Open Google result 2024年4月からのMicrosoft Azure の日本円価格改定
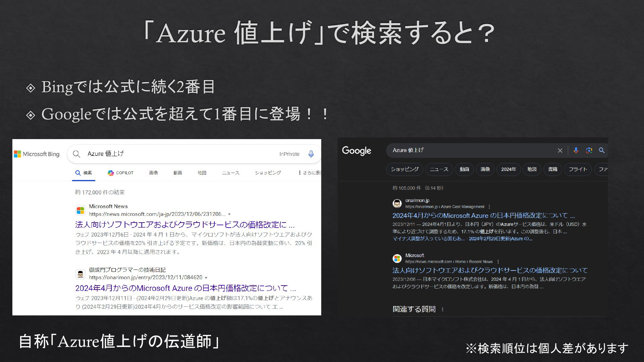 (484, 216)
